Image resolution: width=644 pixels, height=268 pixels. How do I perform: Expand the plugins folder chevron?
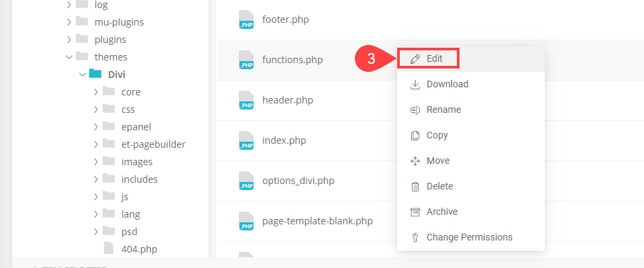(69, 40)
